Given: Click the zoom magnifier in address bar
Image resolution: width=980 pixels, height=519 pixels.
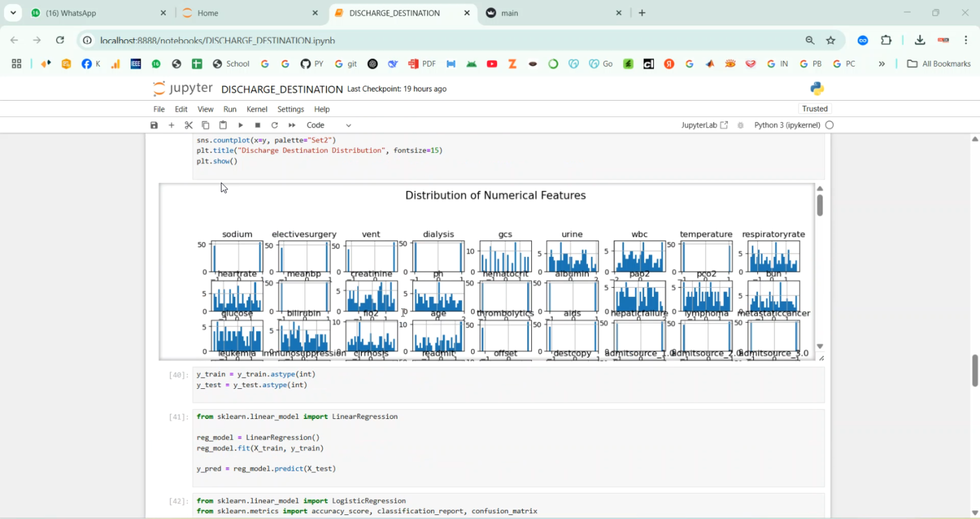Looking at the screenshot, I should [810, 40].
